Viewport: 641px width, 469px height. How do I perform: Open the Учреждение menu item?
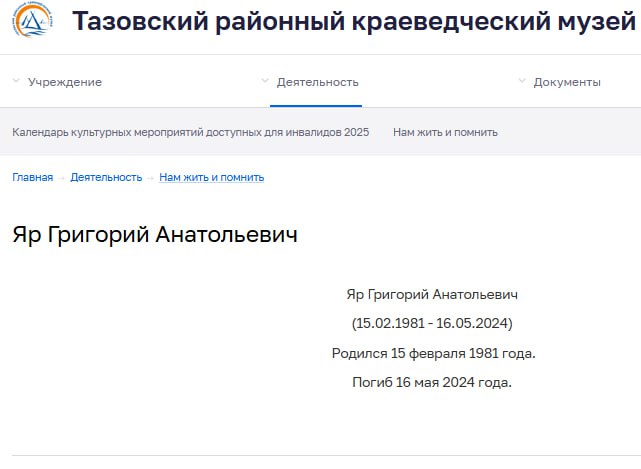(x=64, y=82)
